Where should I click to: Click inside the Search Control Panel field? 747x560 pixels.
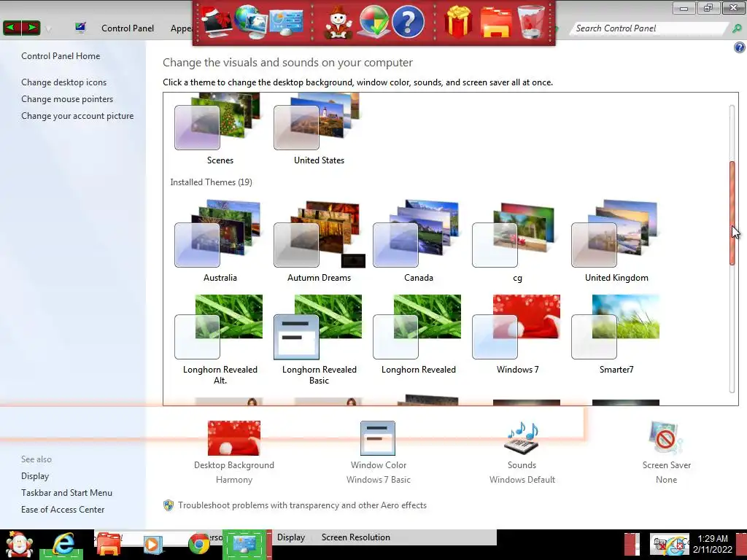tap(649, 28)
